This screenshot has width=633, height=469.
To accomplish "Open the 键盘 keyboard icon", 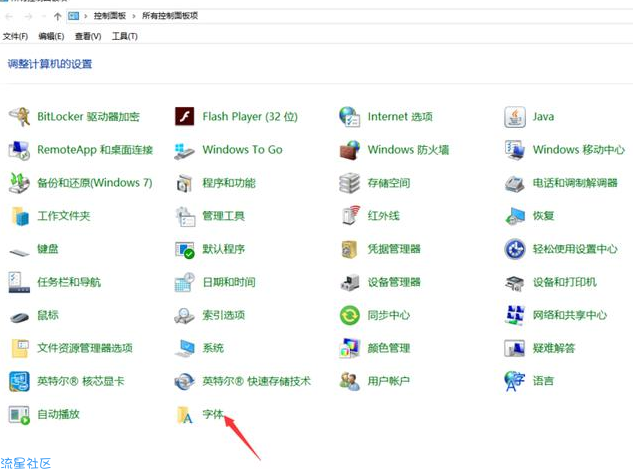I will point(19,252).
